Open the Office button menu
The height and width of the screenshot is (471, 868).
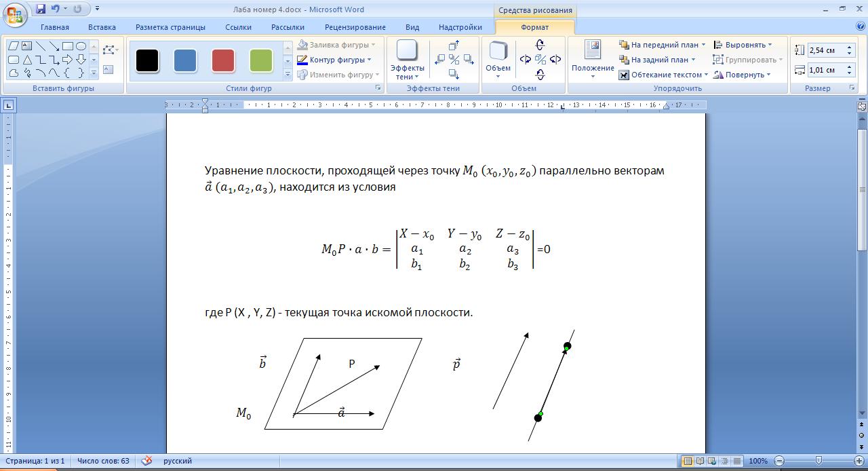pyautogui.click(x=14, y=14)
